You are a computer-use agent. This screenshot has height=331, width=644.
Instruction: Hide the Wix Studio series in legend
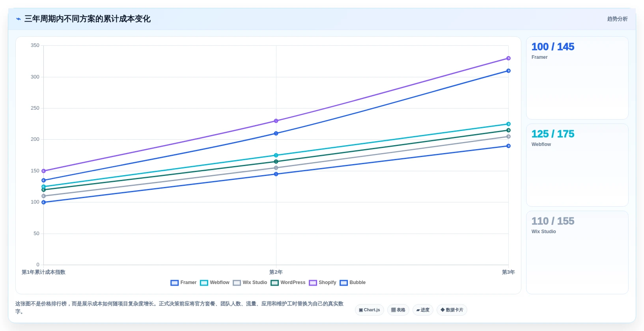coord(250,282)
